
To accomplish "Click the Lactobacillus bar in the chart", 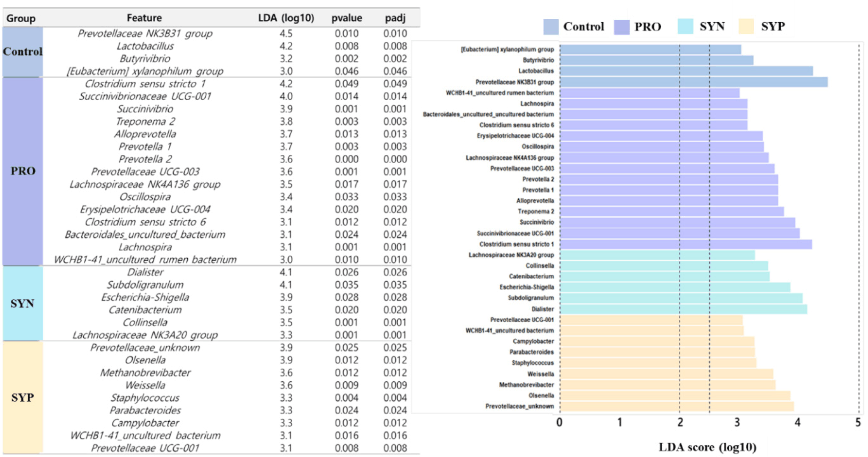I will (686, 71).
